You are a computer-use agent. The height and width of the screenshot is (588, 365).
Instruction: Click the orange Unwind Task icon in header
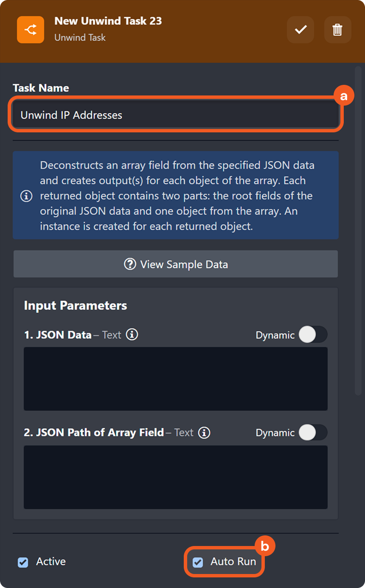click(31, 30)
